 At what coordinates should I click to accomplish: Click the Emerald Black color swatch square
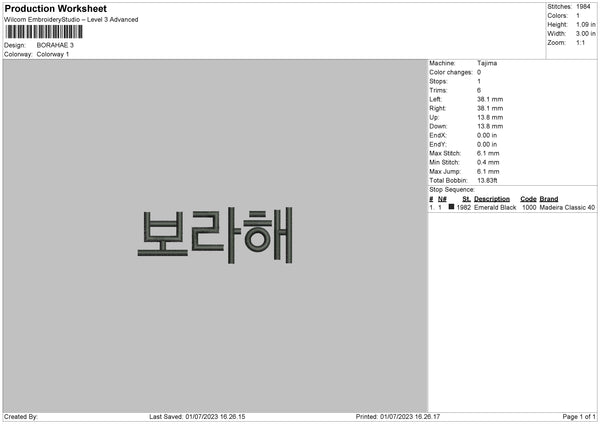click(x=452, y=207)
